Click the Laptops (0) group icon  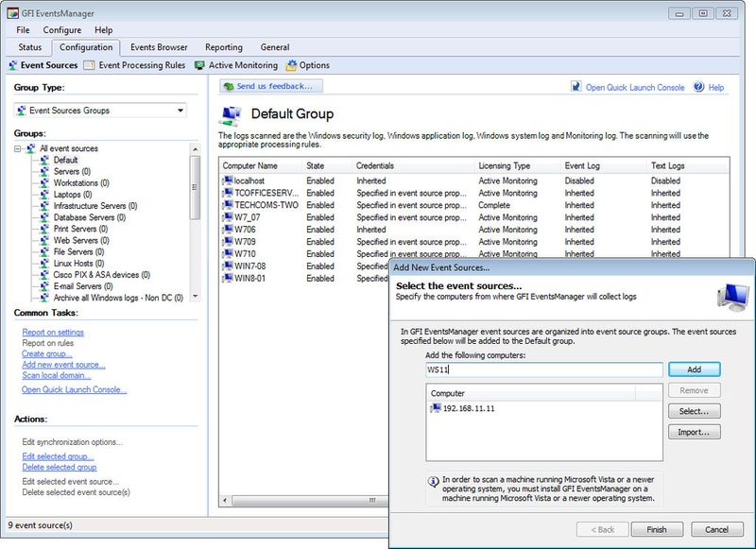point(44,195)
